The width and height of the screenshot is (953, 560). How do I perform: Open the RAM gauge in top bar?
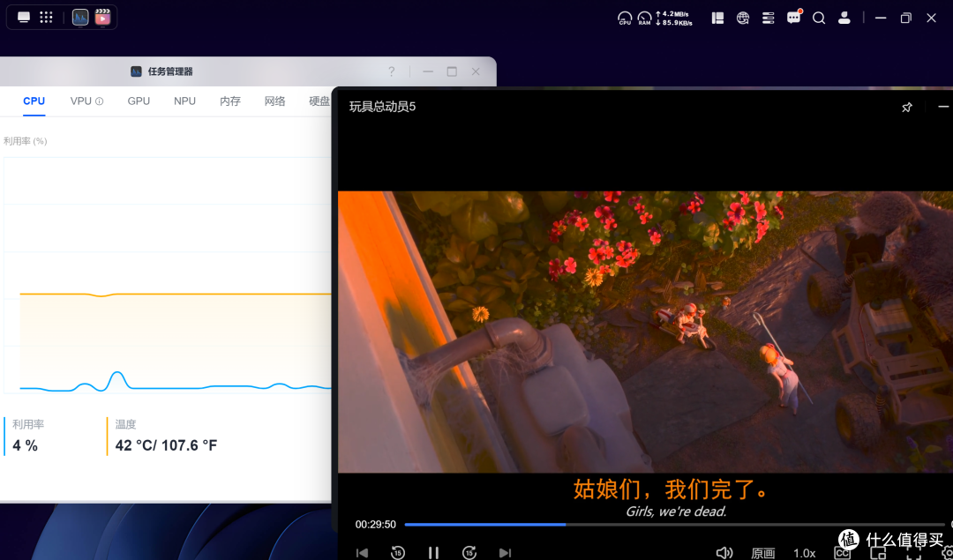[644, 19]
